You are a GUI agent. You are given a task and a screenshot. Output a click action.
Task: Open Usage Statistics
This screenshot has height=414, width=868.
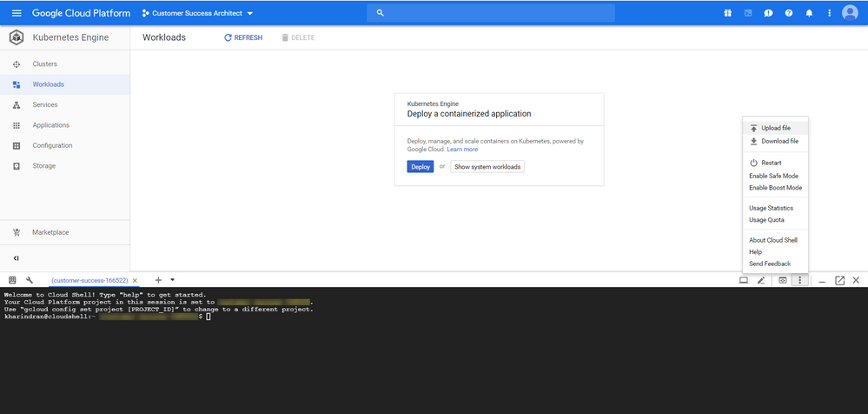coord(776,209)
